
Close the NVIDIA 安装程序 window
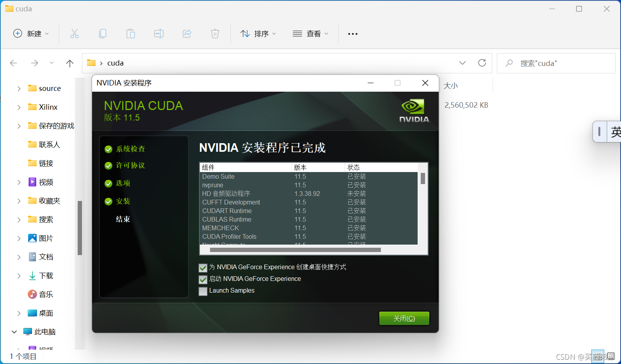pos(425,83)
